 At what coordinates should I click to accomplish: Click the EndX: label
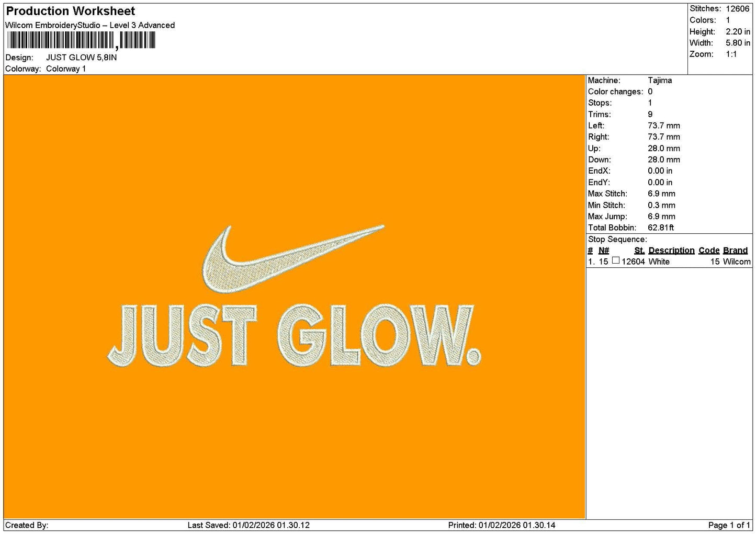599,171
